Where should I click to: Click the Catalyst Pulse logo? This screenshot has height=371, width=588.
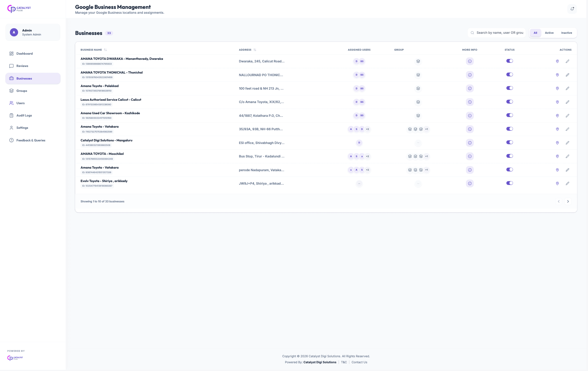(19, 9)
